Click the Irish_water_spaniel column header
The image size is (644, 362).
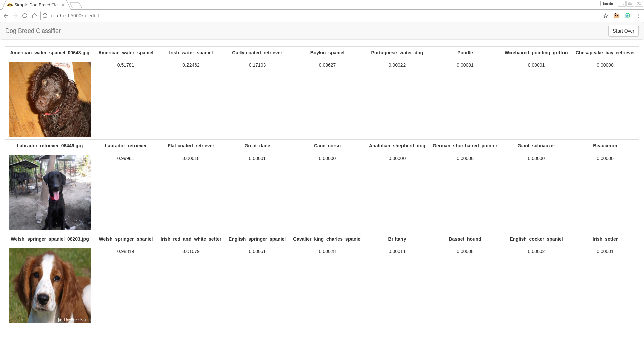(191, 53)
